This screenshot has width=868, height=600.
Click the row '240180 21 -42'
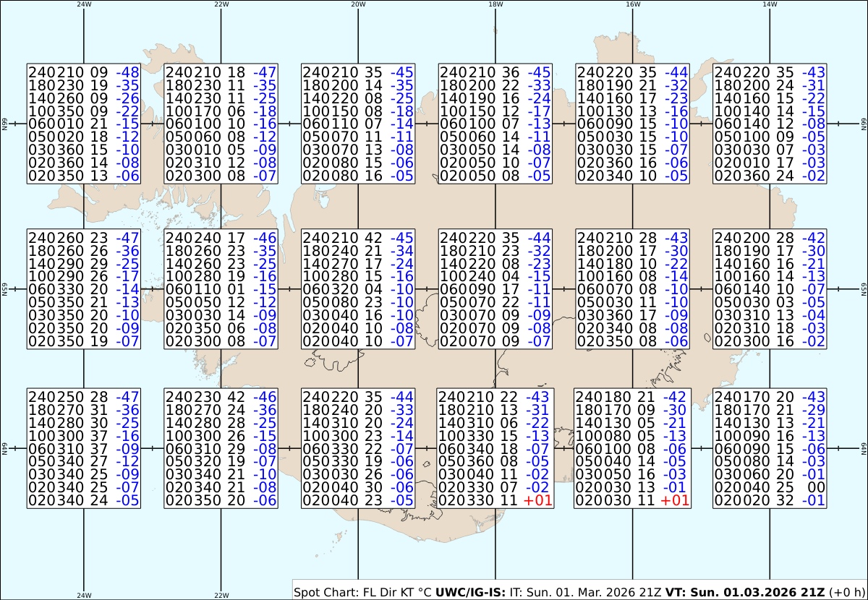tap(632, 397)
